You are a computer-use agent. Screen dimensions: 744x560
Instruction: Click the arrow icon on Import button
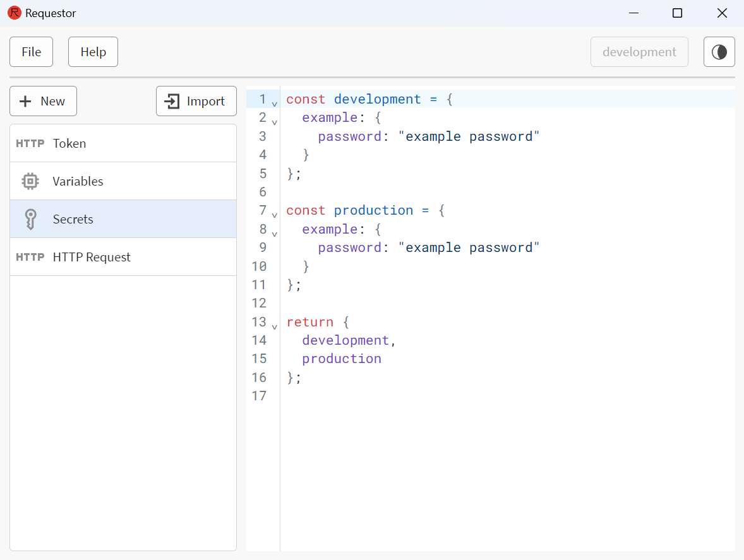point(172,101)
